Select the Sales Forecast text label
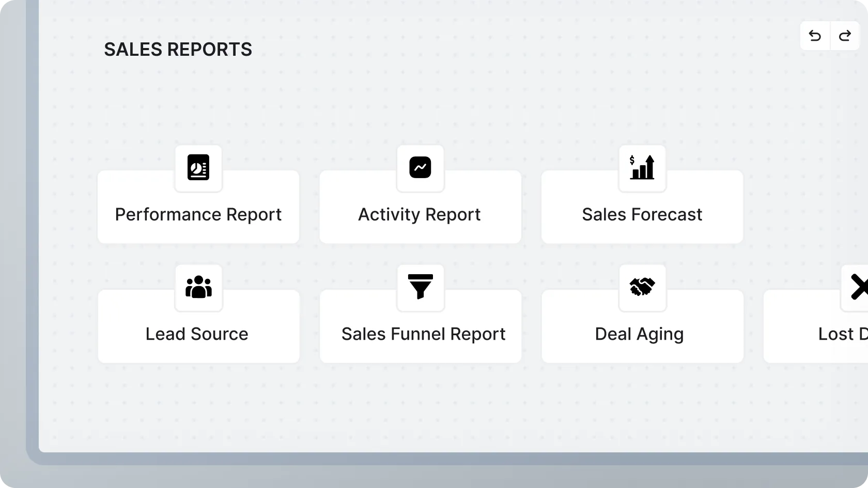This screenshot has width=868, height=488. (x=642, y=214)
